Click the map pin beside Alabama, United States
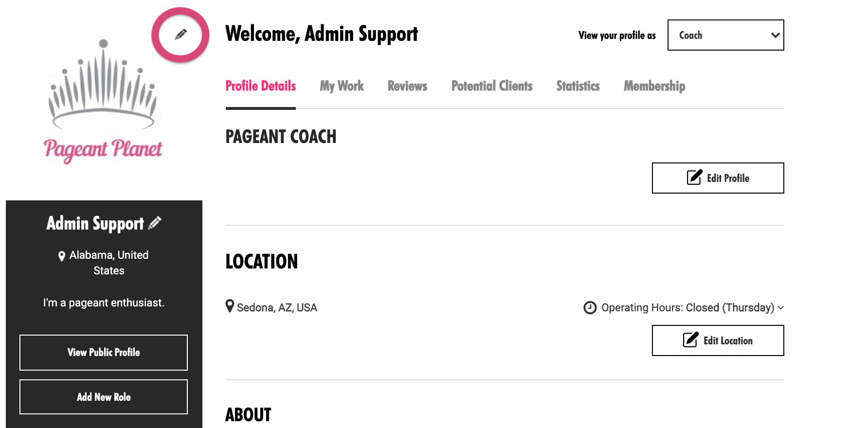The height and width of the screenshot is (428, 868). click(62, 256)
